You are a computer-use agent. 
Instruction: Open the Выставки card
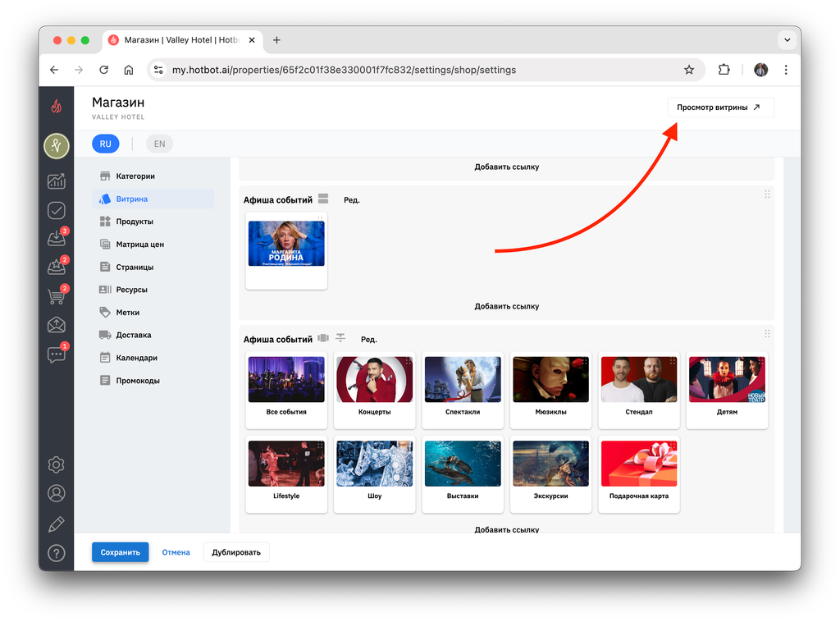[463, 474]
